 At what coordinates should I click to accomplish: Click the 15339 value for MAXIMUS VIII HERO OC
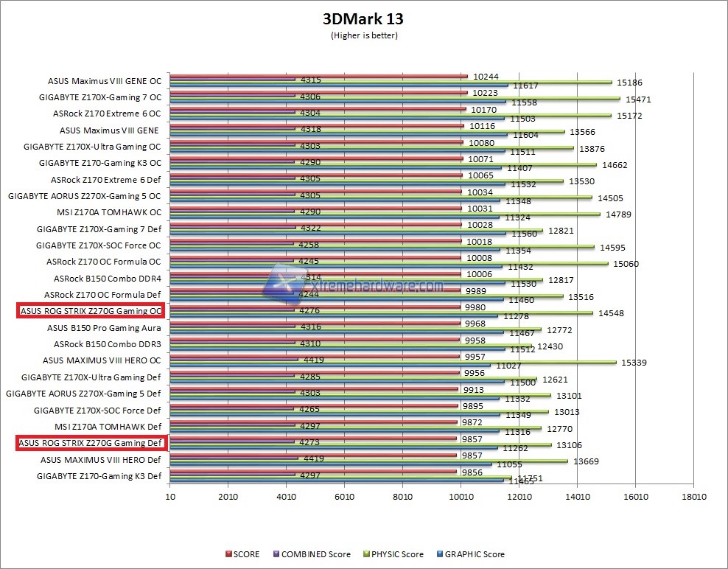(633, 362)
